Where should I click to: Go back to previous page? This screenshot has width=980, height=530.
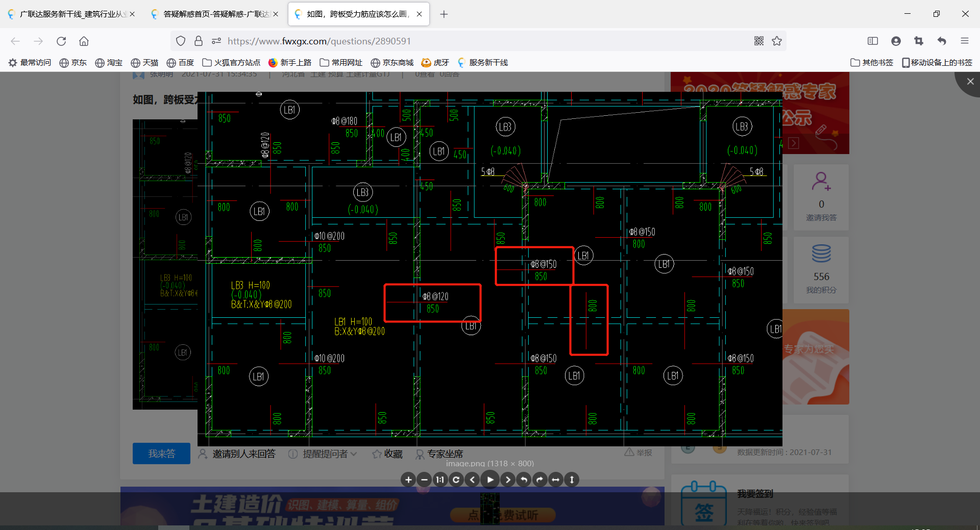coord(15,41)
